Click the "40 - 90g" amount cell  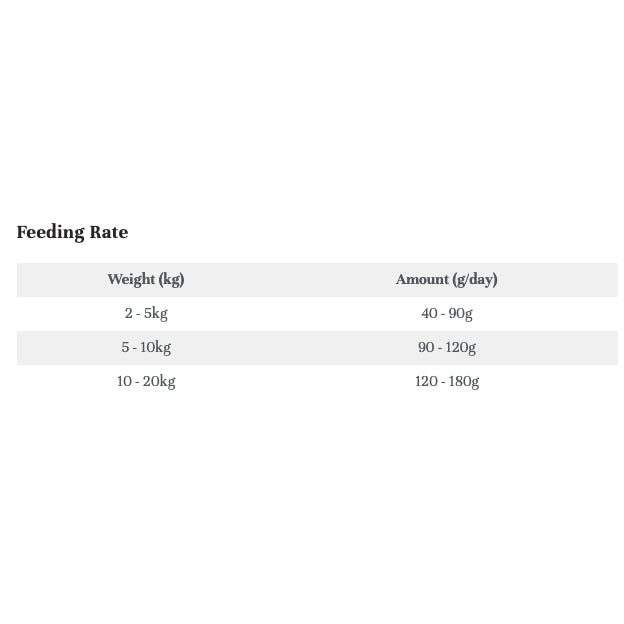pos(446,314)
